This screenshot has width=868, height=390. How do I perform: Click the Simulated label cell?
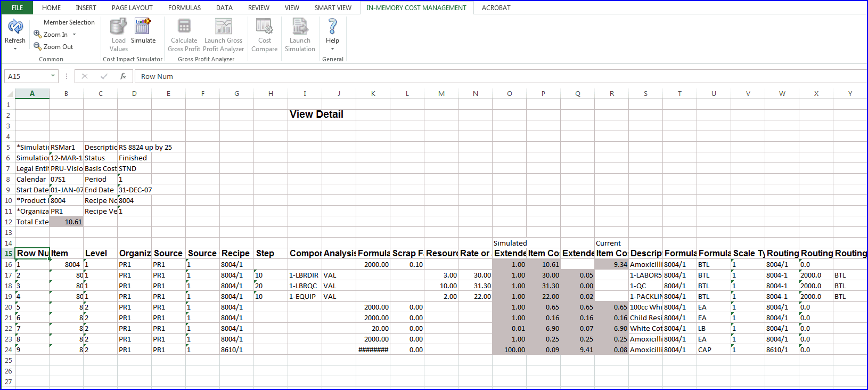tap(510, 243)
